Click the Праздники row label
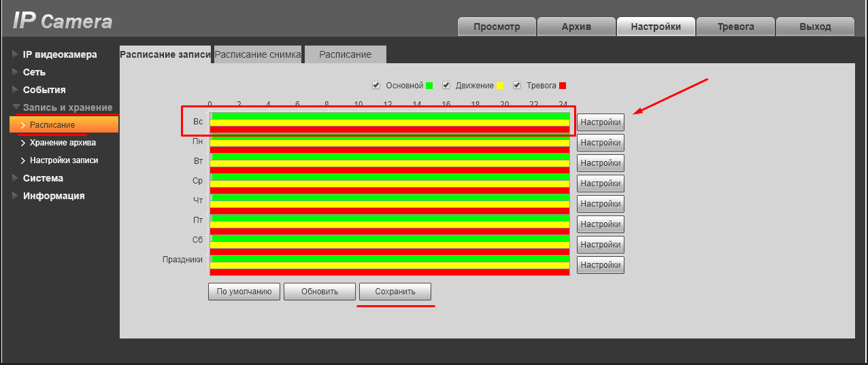 182,260
